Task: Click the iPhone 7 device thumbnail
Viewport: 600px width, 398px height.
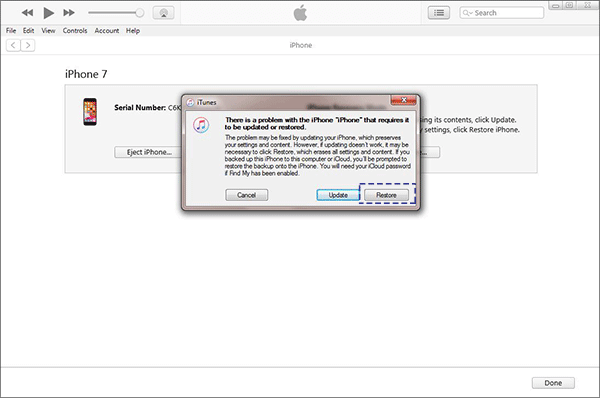Action: 90,112
